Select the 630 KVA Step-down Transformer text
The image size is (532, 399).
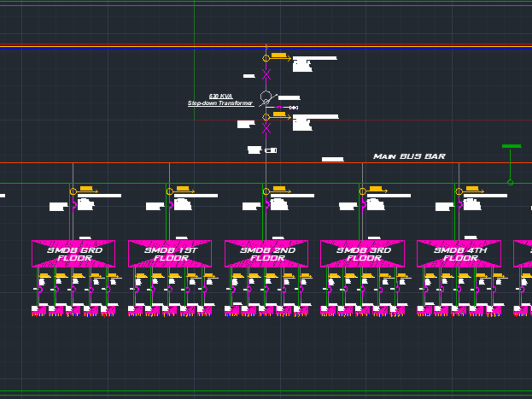[x=220, y=99]
